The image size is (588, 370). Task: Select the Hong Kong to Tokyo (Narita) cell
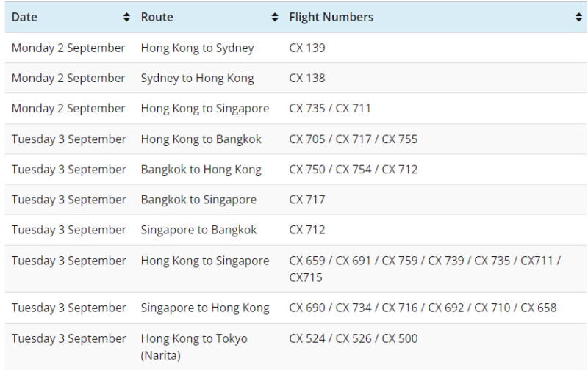tap(194, 347)
